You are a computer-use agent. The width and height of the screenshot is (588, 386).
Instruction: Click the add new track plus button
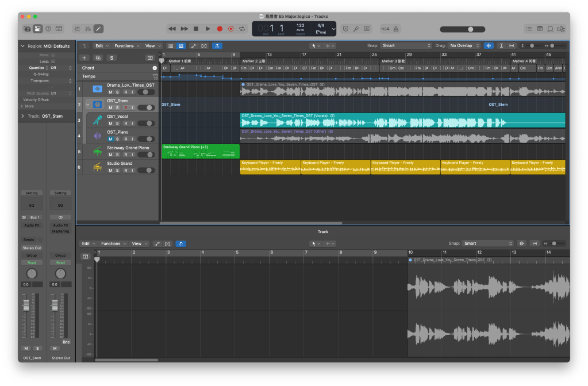[x=84, y=57]
